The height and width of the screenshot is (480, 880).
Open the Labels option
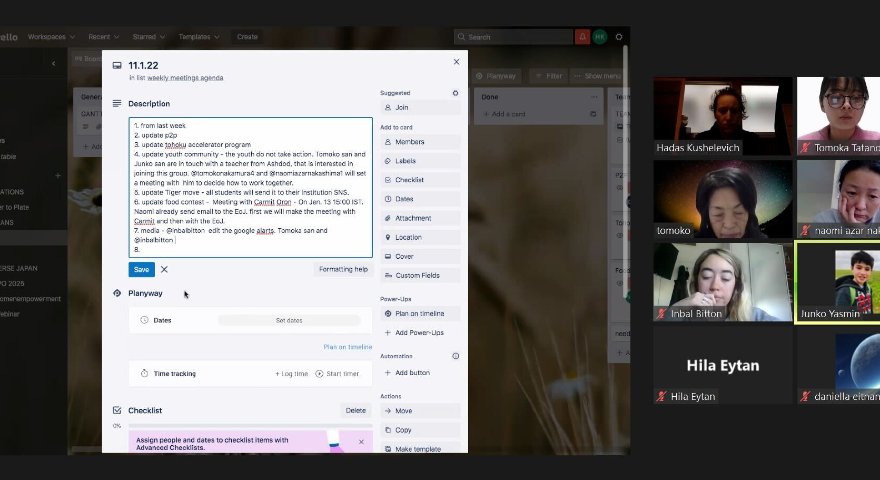(420, 161)
